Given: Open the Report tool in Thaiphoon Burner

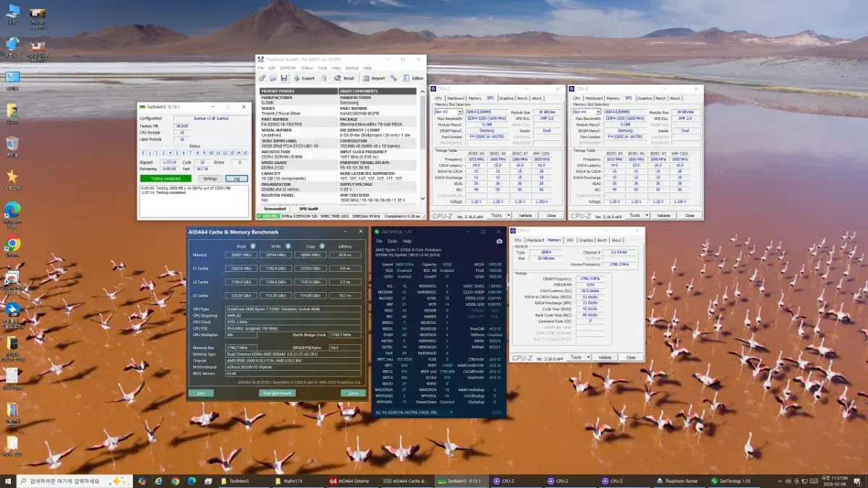Looking at the screenshot, I should click(374, 78).
